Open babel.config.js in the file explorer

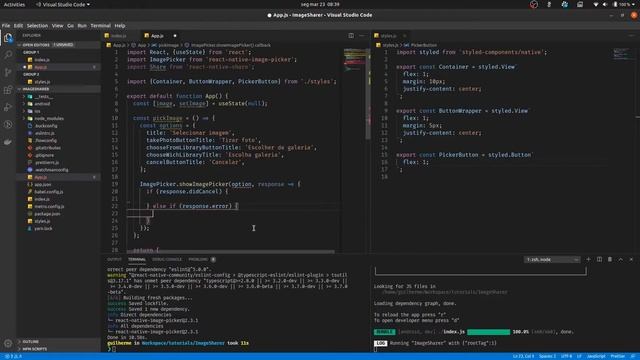point(49,192)
